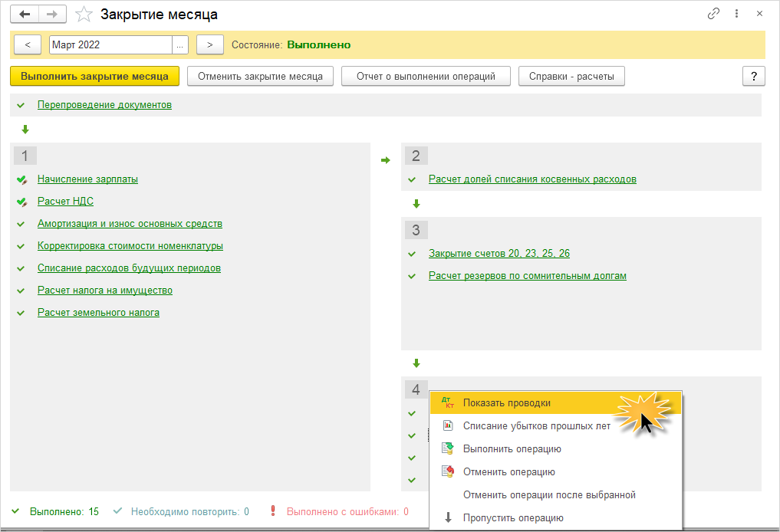This screenshot has width=780, height=532.
Task: Switch to the next month
Action: coord(209,45)
